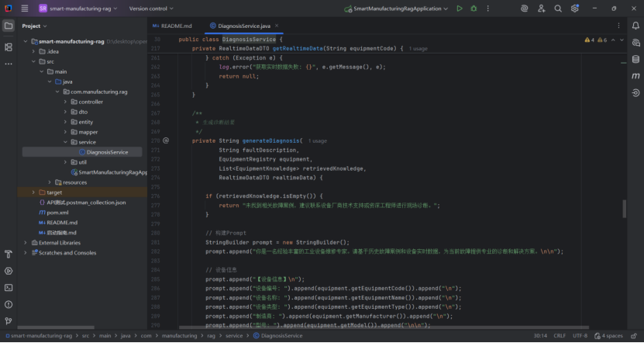Open the right sidebar icon below Maven
Screen dimensions: 644x343
pyautogui.click(x=635, y=93)
